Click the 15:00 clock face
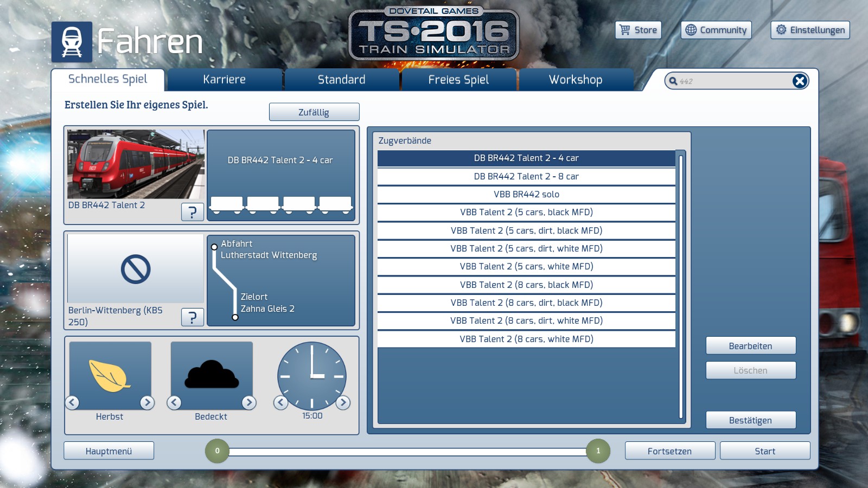The width and height of the screenshot is (868, 488). tap(312, 376)
